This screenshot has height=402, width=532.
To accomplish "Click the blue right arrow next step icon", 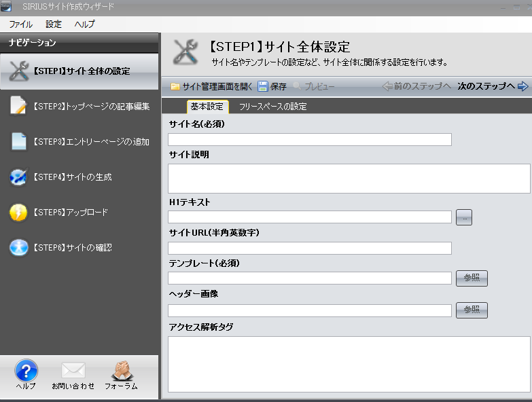I will (523, 86).
